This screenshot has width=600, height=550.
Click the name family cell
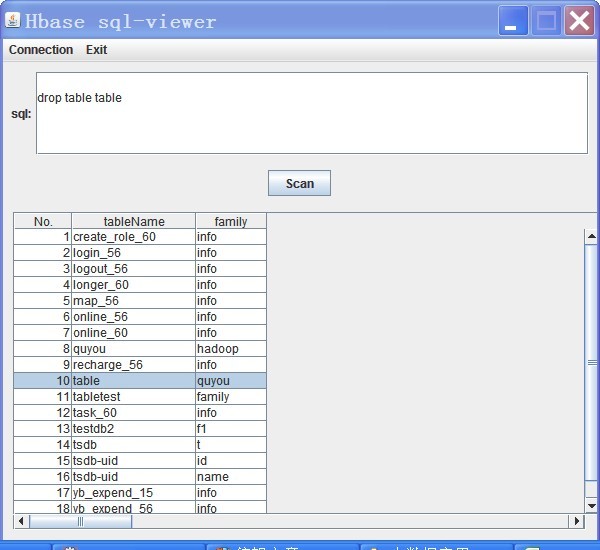(231, 477)
